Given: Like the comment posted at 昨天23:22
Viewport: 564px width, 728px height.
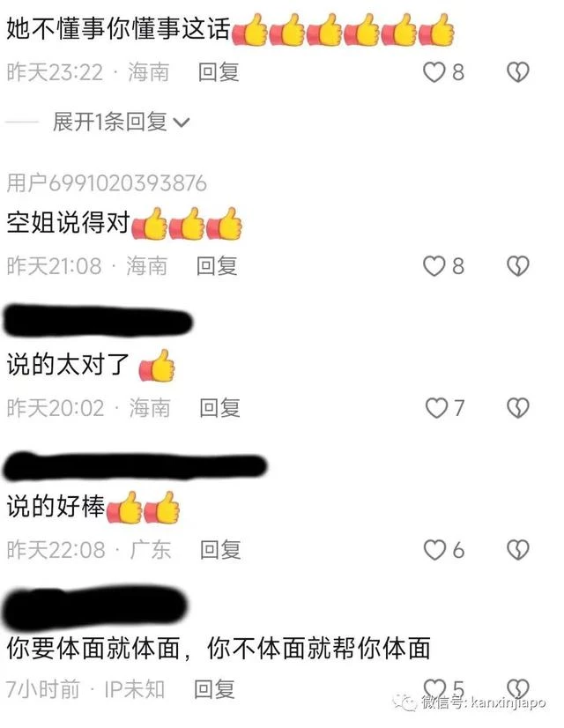Looking at the screenshot, I should tap(434, 72).
